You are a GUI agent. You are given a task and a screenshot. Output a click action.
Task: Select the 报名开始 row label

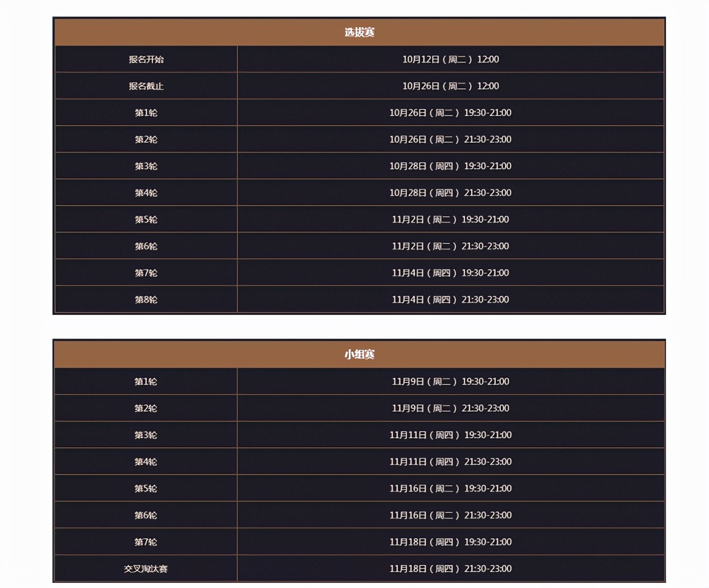(x=146, y=59)
